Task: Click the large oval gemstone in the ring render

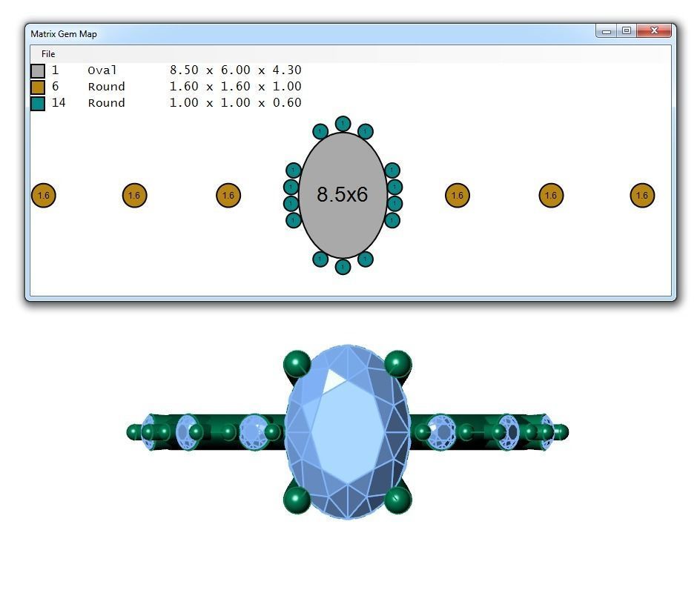Action: (347, 432)
